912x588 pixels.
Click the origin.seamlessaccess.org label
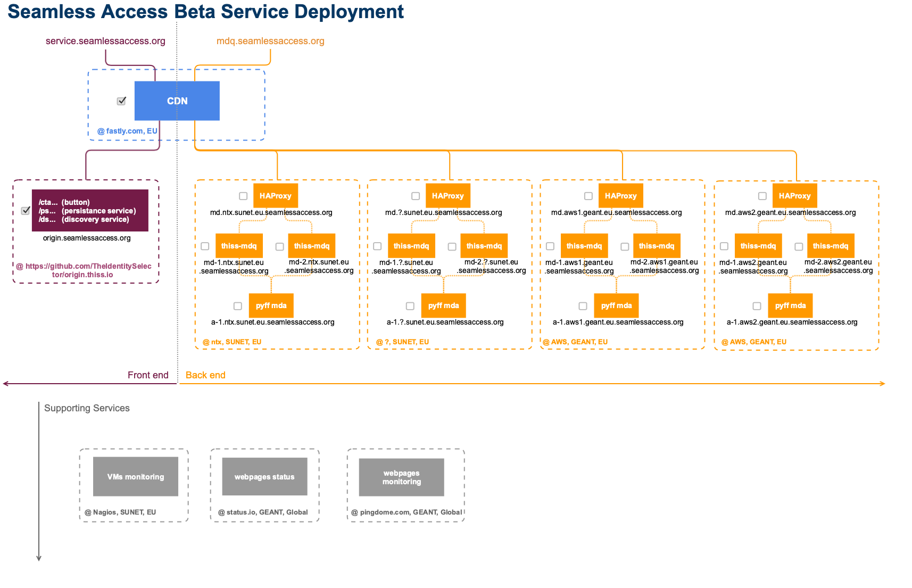coord(87,238)
